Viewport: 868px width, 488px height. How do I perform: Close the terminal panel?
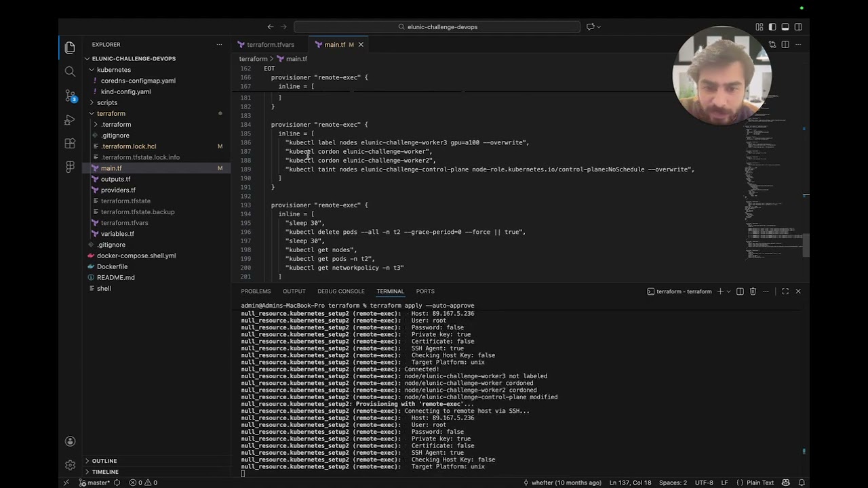coord(798,291)
